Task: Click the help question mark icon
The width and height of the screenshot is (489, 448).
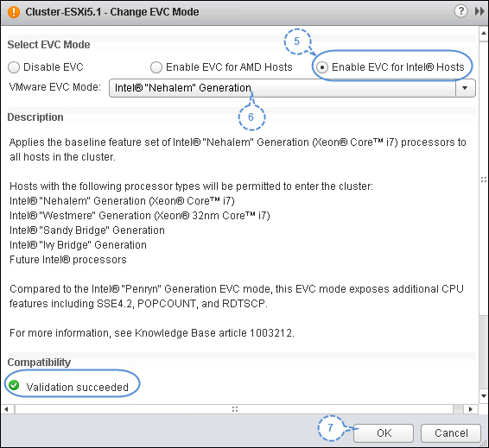Action: (x=460, y=11)
